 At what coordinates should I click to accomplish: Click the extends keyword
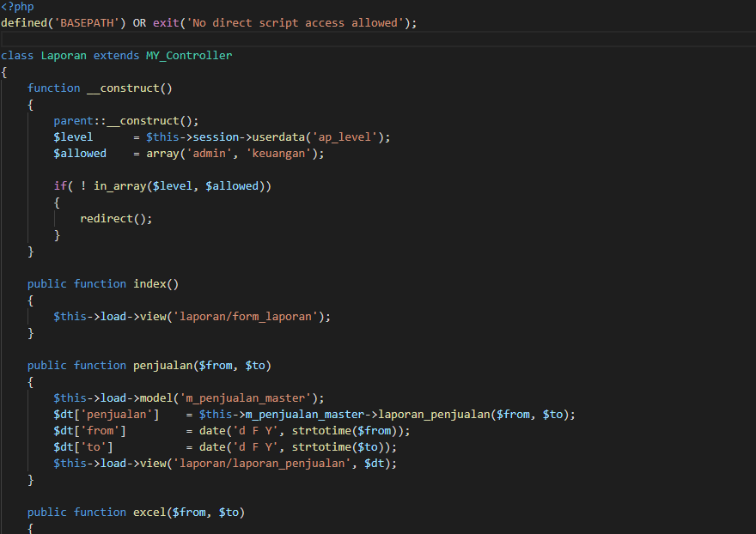coord(116,56)
